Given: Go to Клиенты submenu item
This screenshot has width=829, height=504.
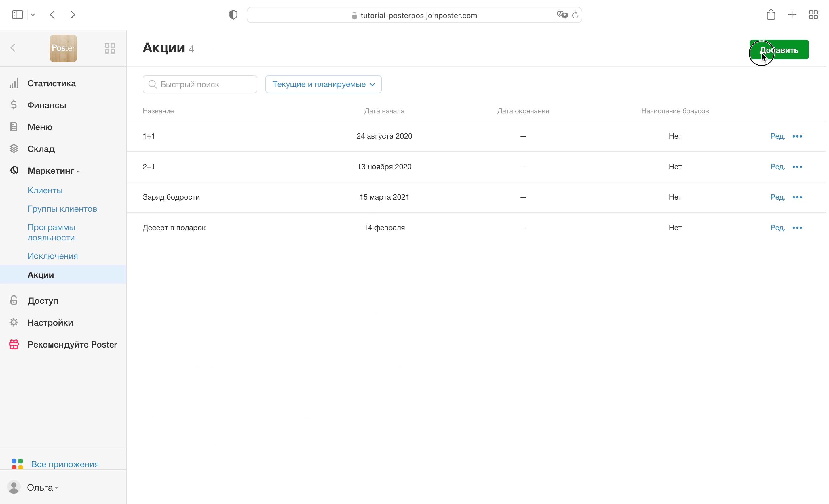Looking at the screenshot, I should point(45,190).
